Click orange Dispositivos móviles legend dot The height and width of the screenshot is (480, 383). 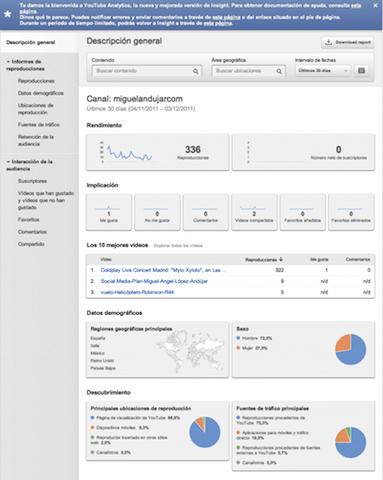92,427
